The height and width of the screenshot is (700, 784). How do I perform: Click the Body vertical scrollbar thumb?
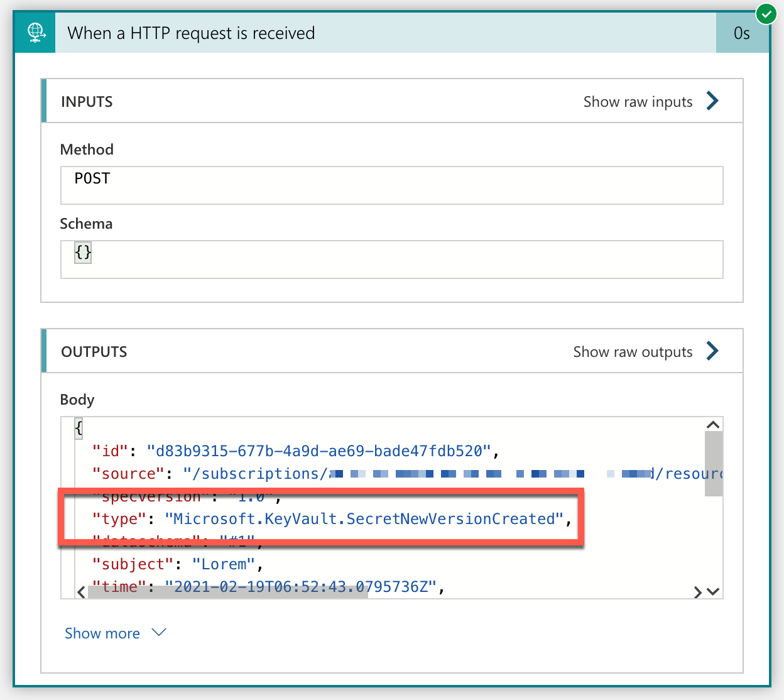[713, 464]
